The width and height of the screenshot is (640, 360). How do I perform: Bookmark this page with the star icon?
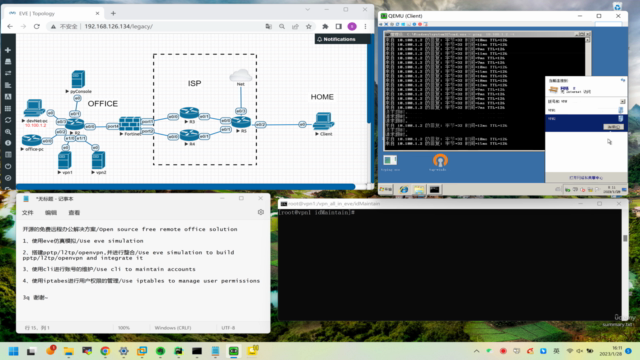pos(309,27)
